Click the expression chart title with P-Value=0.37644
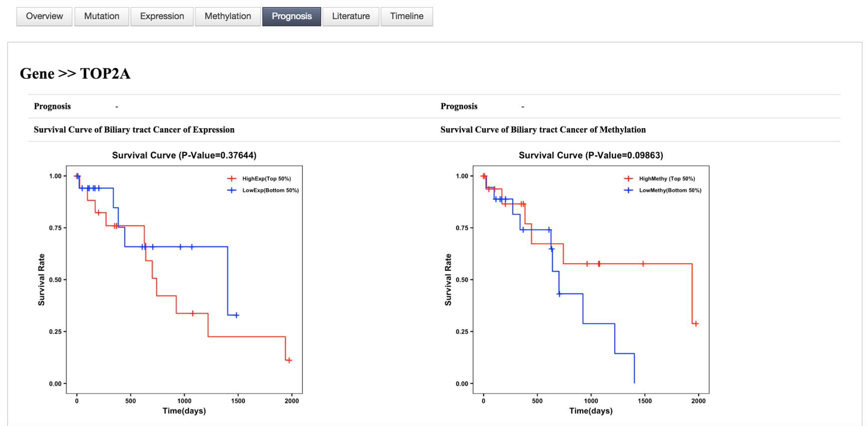The height and width of the screenshot is (426, 868). click(x=184, y=155)
